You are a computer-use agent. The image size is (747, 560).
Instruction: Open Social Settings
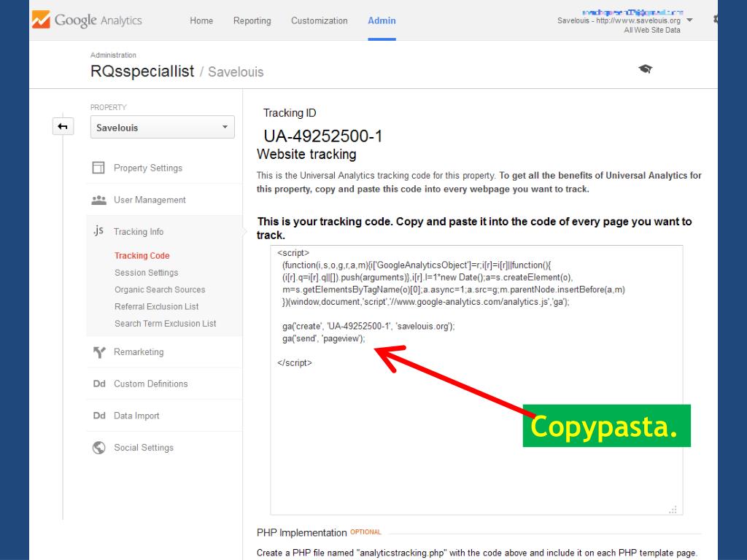pyautogui.click(x=144, y=448)
